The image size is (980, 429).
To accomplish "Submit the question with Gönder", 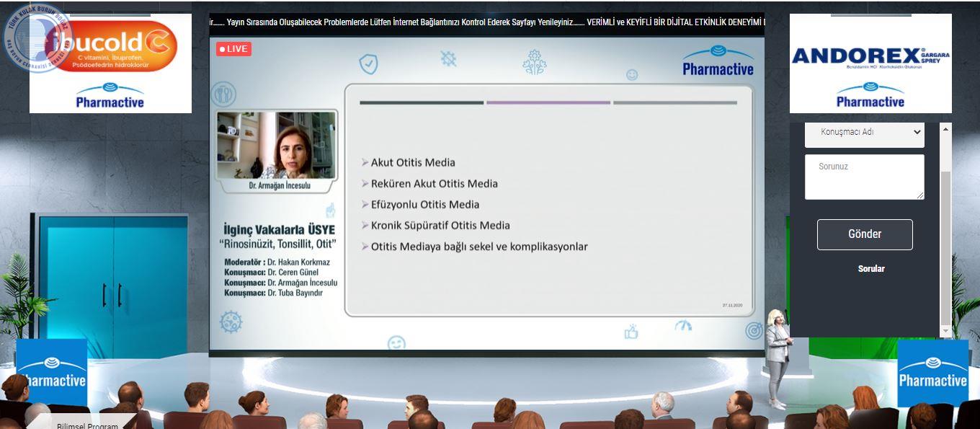I will [x=865, y=234].
